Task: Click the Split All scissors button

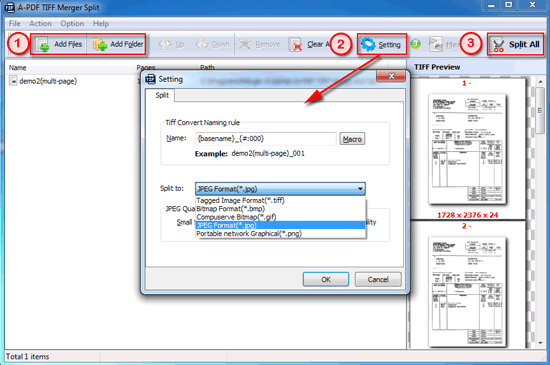Action: point(516,45)
